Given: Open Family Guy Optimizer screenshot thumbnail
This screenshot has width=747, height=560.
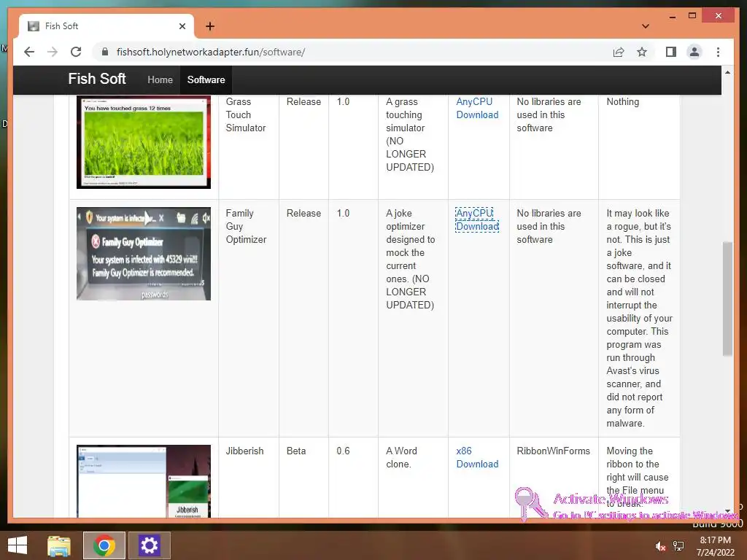Looking at the screenshot, I should click(x=144, y=254).
